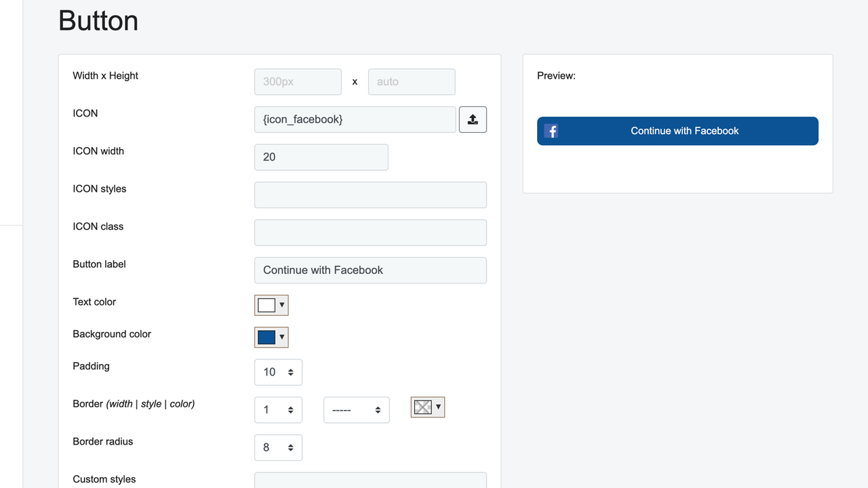Increase the Padding value using its stepper

291,369
